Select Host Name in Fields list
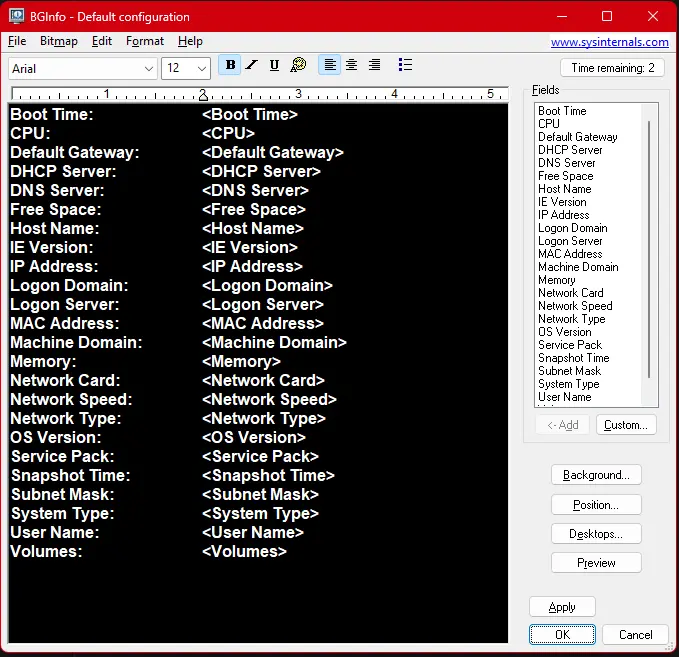Image resolution: width=679 pixels, height=657 pixels. click(x=564, y=189)
